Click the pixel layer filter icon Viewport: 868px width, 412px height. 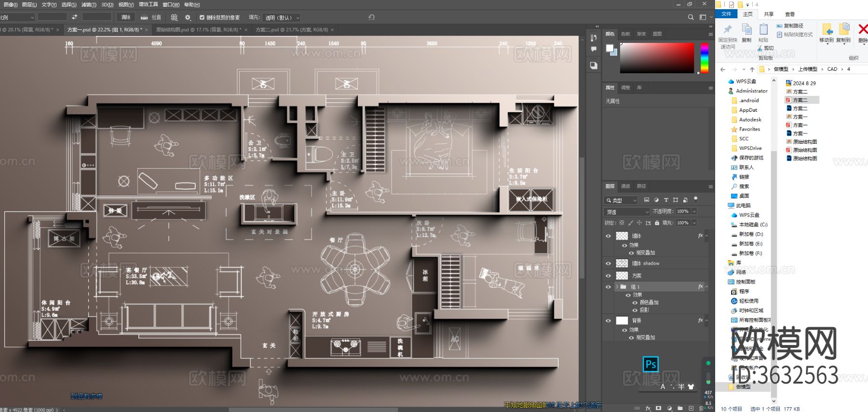tap(647, 200)
